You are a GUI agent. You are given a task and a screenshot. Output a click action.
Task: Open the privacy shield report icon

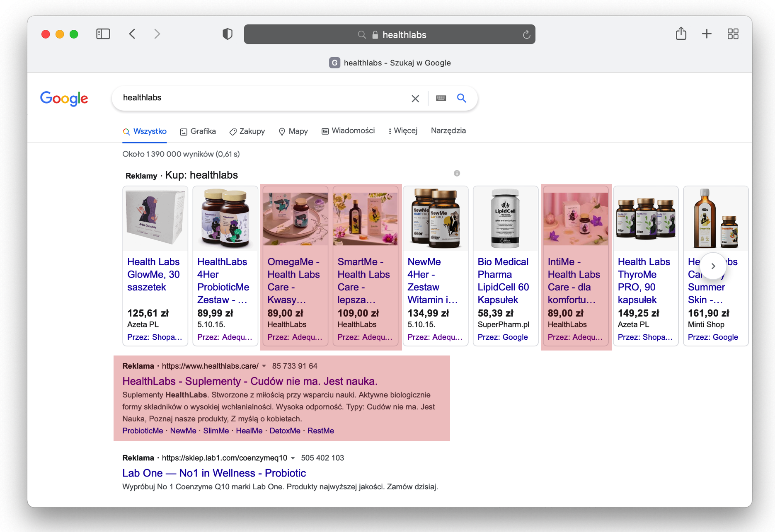pos(228,34)
